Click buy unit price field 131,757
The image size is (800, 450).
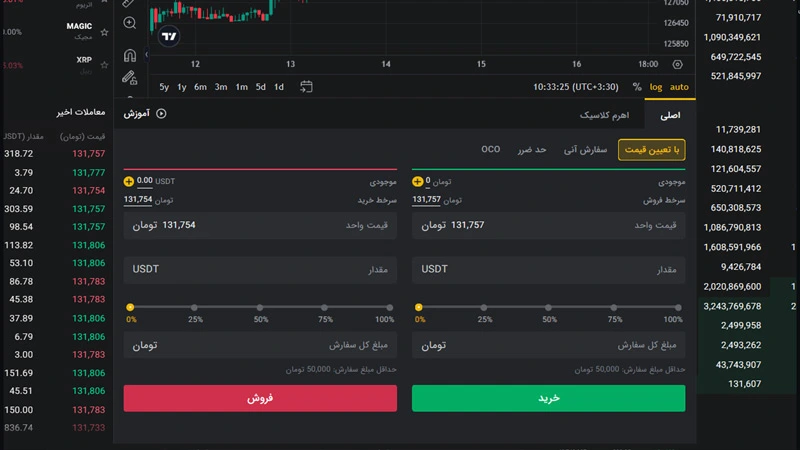point(548,225)
